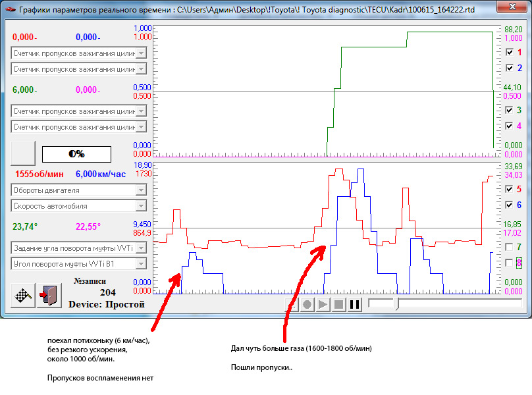Uncheck channel 2 checkbox
The width and height of the screenshot is (532, 395).
click(x=509, y=68)
